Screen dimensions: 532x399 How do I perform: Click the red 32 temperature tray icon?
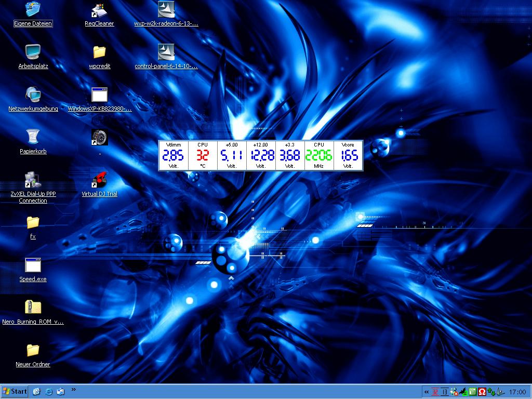click(x=435, y=392)
